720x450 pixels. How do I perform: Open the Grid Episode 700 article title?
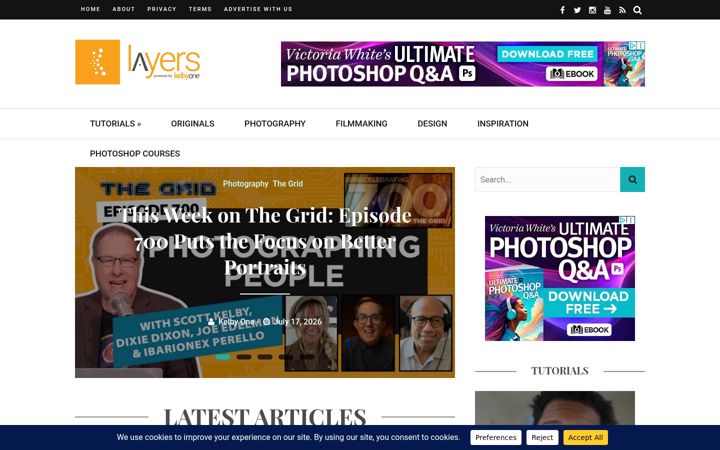pos(265,241)
